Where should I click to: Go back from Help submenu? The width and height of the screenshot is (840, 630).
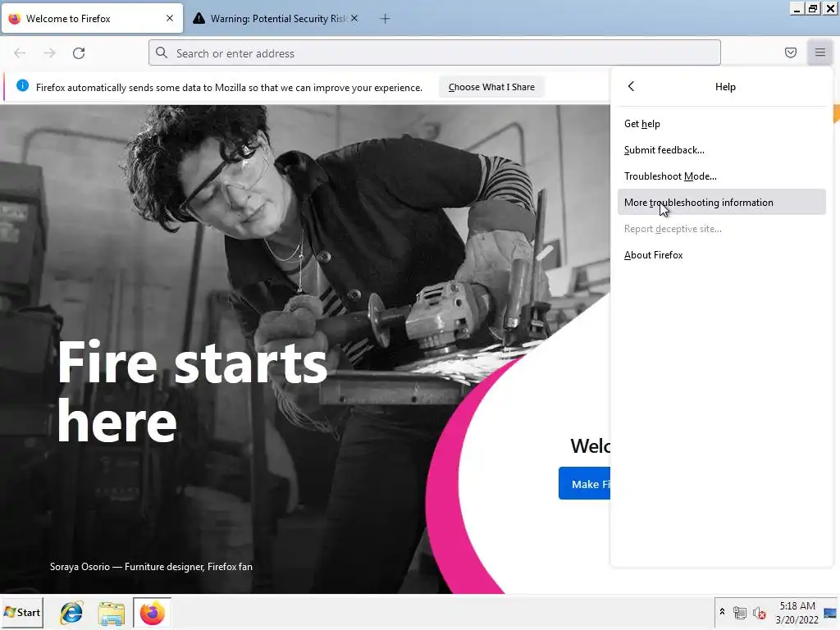[631, 86]
